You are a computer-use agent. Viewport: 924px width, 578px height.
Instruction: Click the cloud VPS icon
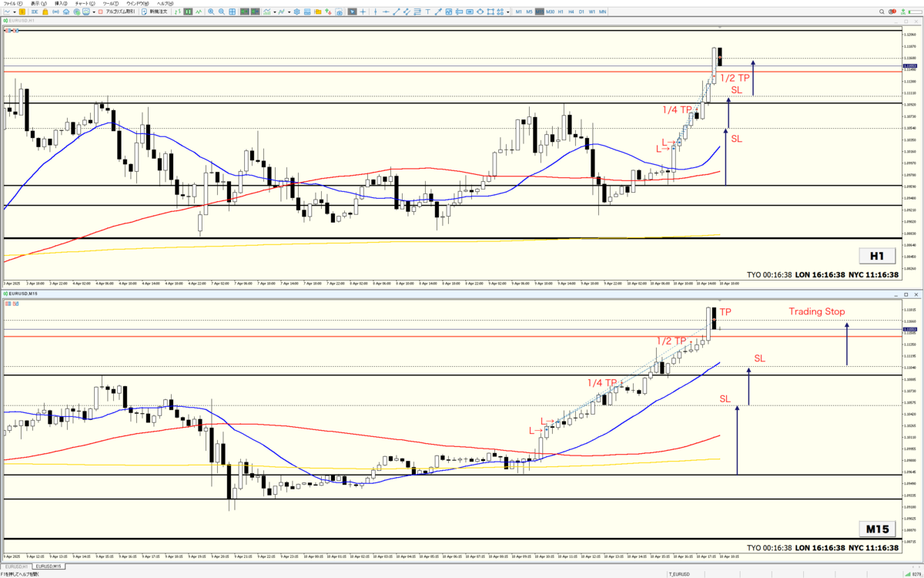66,12
